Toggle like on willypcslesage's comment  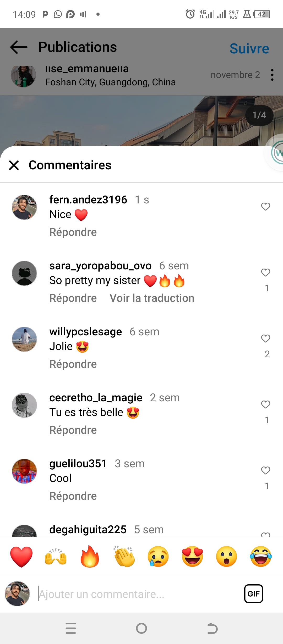pyautogui.click(x=265, y=338)
